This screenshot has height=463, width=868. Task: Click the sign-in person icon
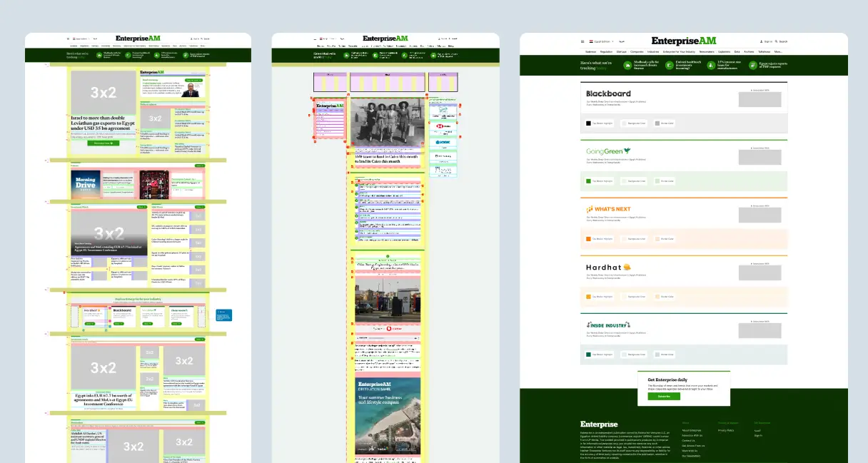tap(762, 41)
